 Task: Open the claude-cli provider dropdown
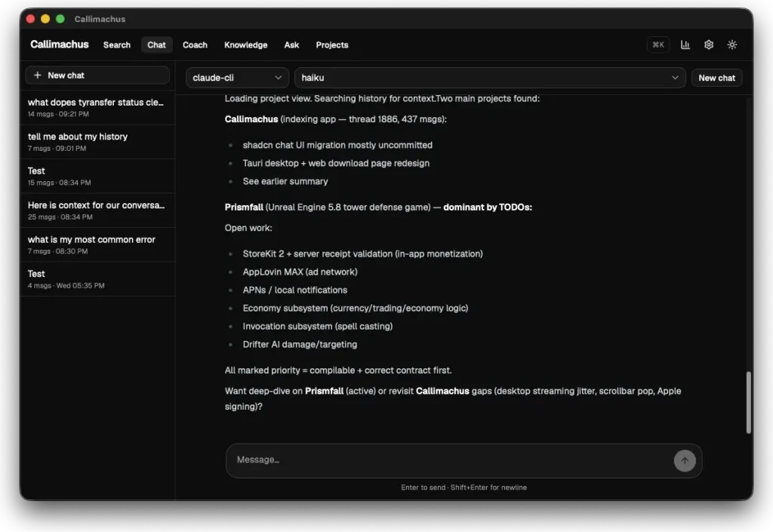pyautogui.click(x=237, y=78)
